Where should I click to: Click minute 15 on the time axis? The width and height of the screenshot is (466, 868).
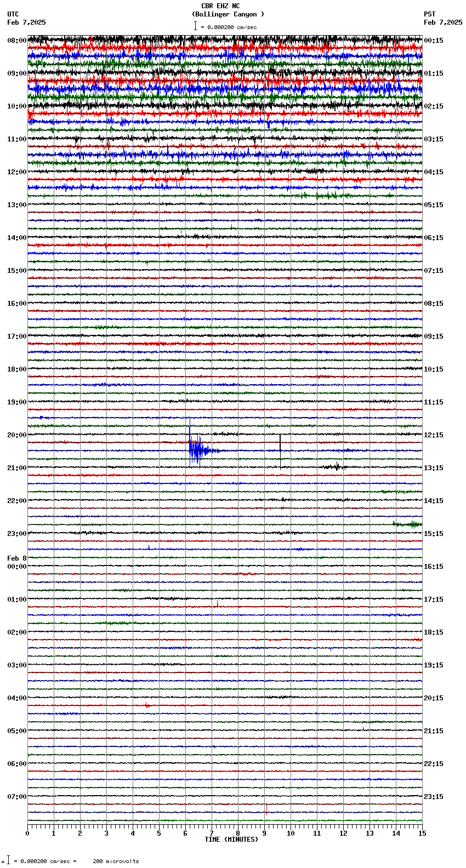pos(422,833)
